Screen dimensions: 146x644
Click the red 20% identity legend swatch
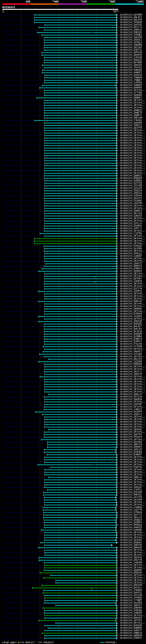[16, 4]
